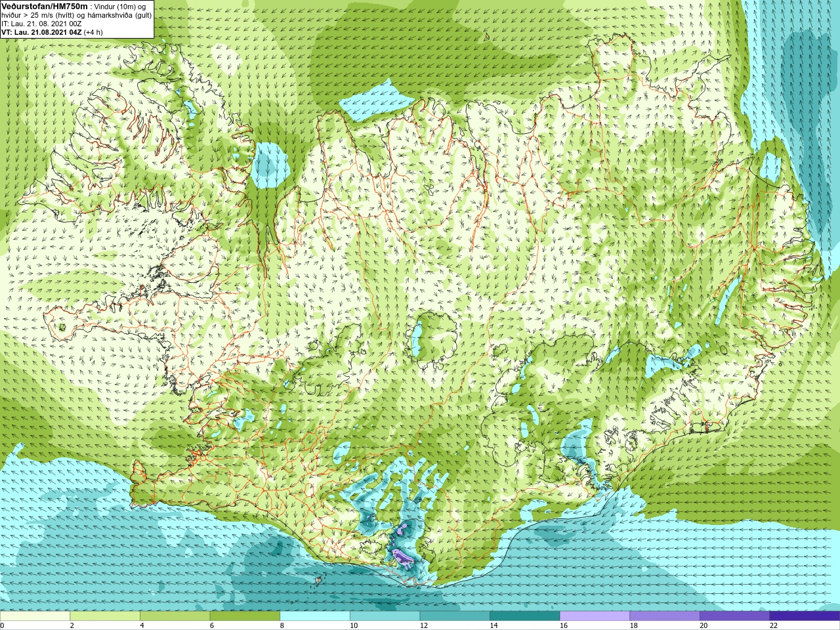This screenshot has height=630, width=840.
Task: Click the darker green 6–8 m/s legend swatch
Action: [x=245, y=616]
